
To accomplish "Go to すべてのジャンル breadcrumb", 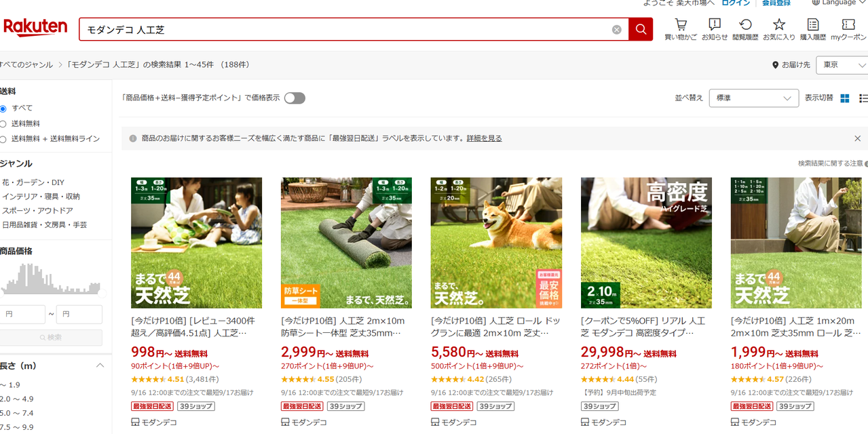I will 26,65.
